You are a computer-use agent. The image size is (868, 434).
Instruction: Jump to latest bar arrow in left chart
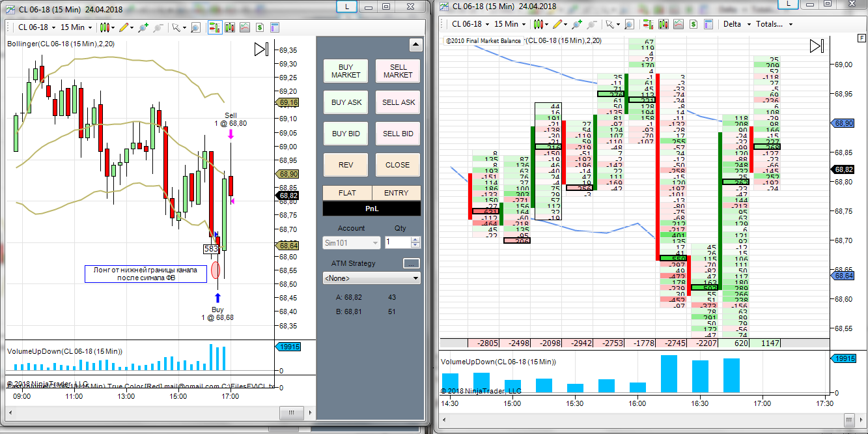(261, 50)
